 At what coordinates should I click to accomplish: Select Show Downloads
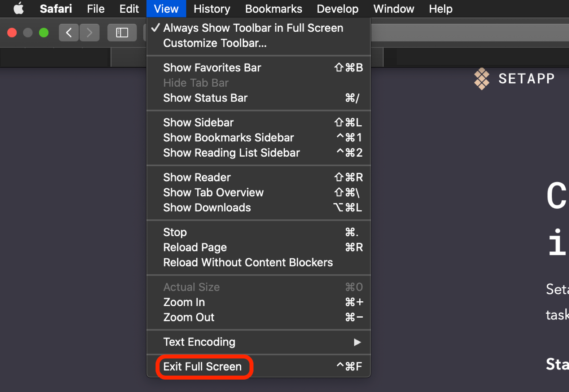click(x=207, y=208)
